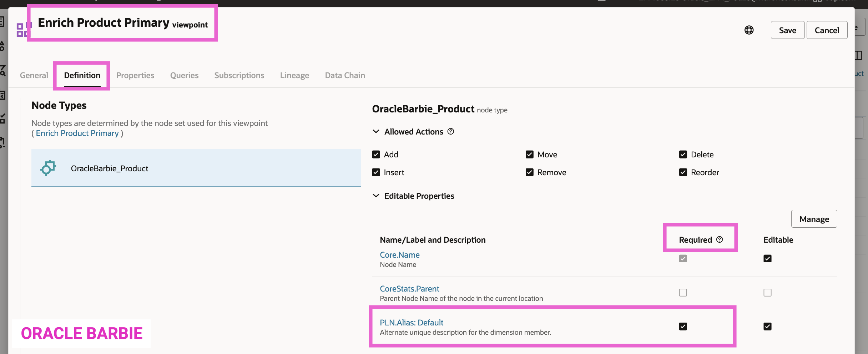This screenshot has height=354, width=868.
Task: Collapse the Allowed Actions section
Action: (x=376, y=132)
